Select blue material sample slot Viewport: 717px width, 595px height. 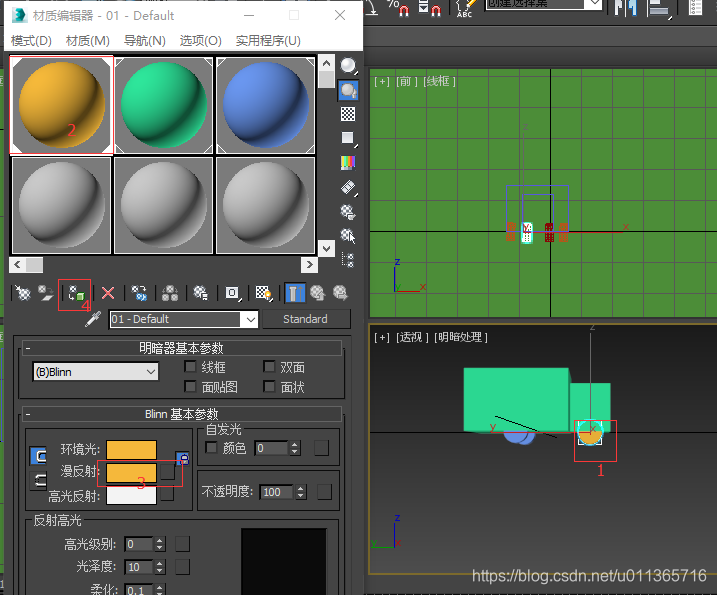point(266,105)
